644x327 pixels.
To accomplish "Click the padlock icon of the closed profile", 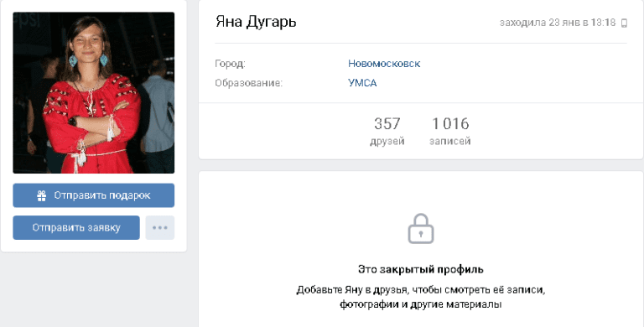I will tap(421, 228).
